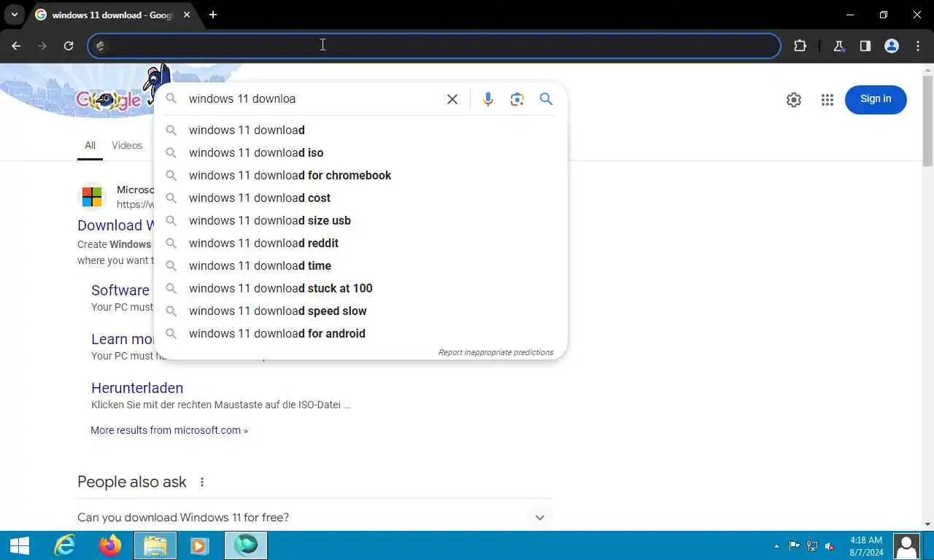Open 'More results from microsoft.com' link
The width and height of the screenshot is (934, 560).
[x=169, y=430]
